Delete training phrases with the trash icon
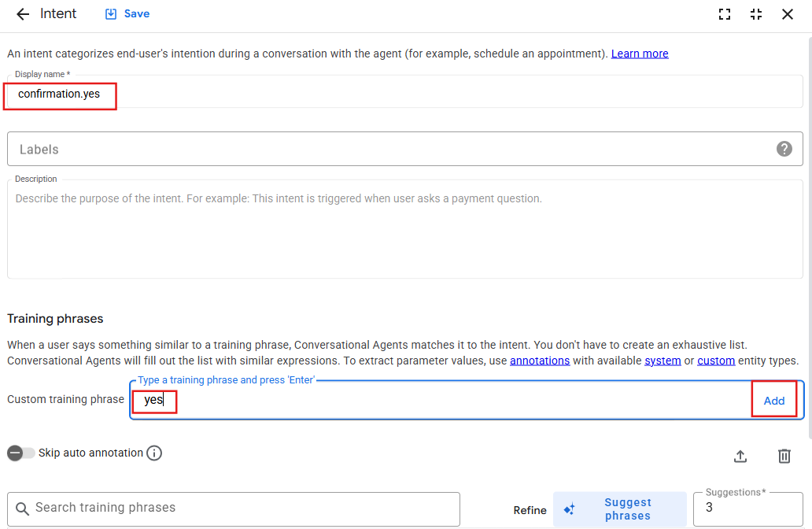This screenshot has height=529, width=812. (784, 456)
